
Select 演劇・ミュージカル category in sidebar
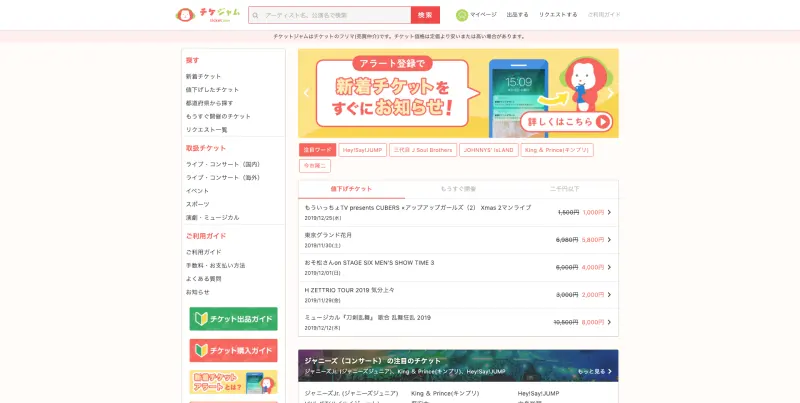212,217
